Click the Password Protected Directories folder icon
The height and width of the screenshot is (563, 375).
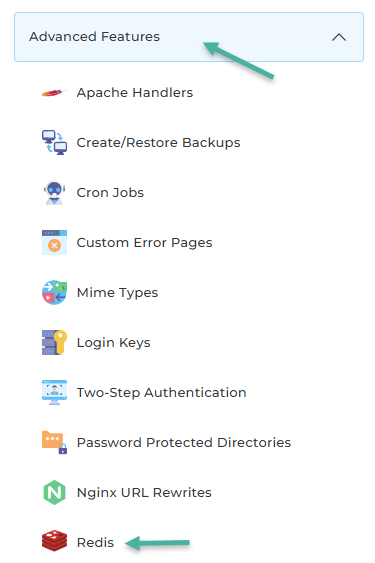(x=54, y=442)
